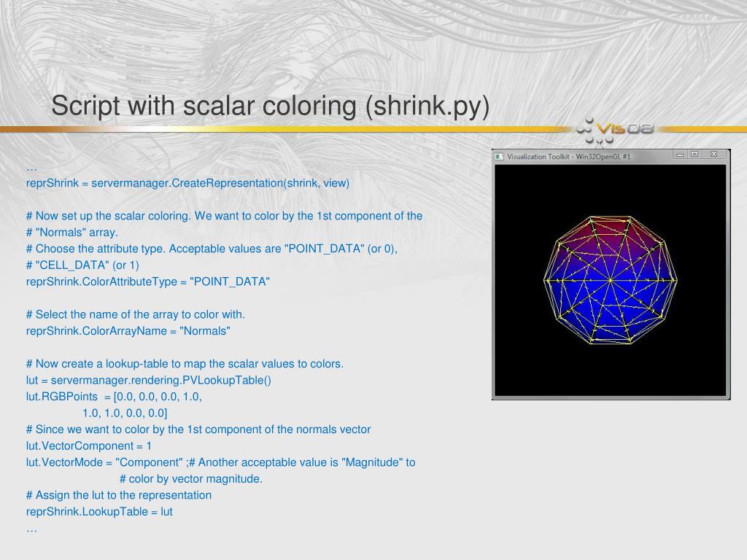Screen dimensions: 747x560
Task: Click the line "lut.RGBPoints = [0.0, 0.0, 0.0, 1.0,"
Action: coord(114,397)
